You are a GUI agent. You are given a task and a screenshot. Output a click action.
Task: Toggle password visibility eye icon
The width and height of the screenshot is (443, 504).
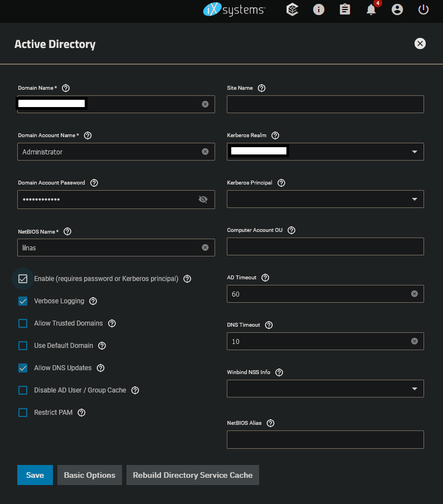tap(203, 200)
